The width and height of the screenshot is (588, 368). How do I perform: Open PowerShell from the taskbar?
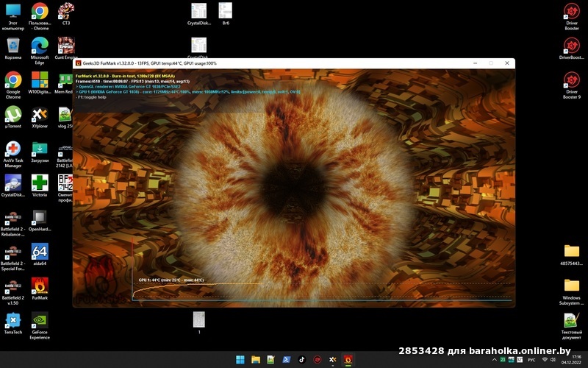click(287, 360)
